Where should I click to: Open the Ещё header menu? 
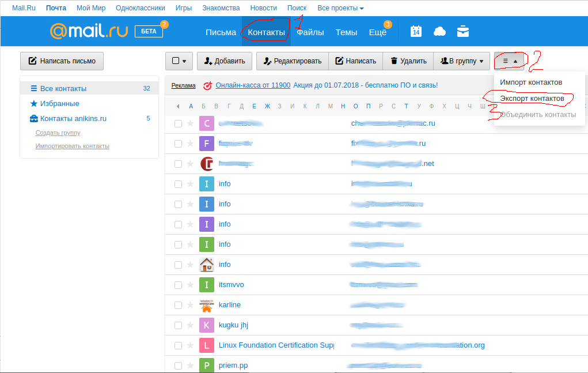click(x=378, y=32)
